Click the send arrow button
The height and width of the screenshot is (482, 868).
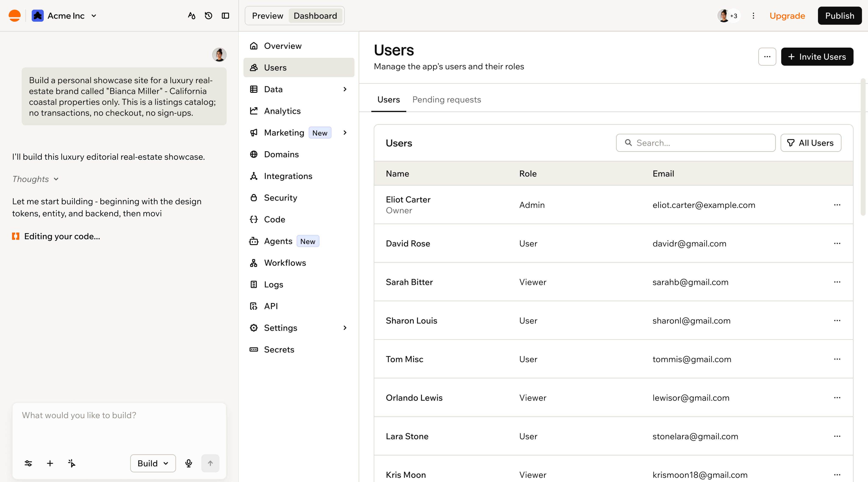click(x=210, y=464)
